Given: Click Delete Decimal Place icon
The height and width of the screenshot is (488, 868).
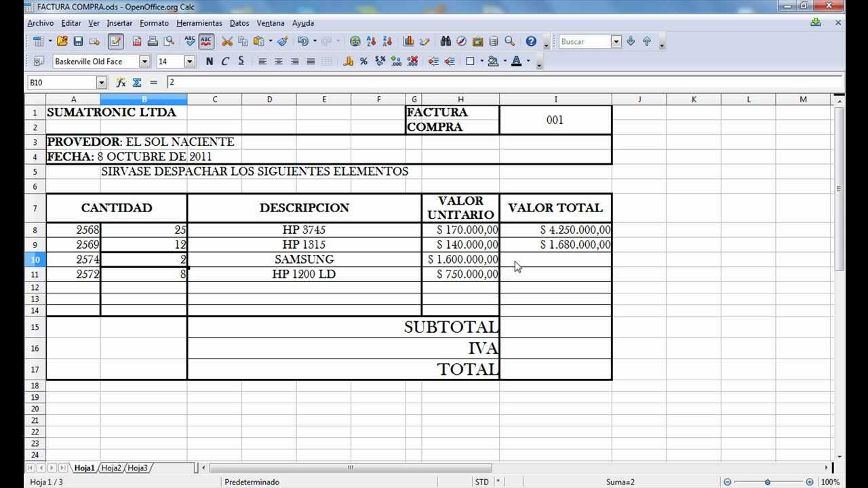Looking at the screenshot, I should pyautogui.click(x=412, y=61).
